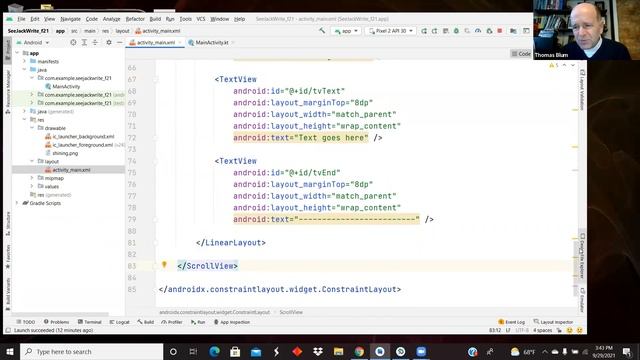Click the Attach Debugger to Android Process icon
Screen dimensions: 640x360
click(x=489, y=31)
